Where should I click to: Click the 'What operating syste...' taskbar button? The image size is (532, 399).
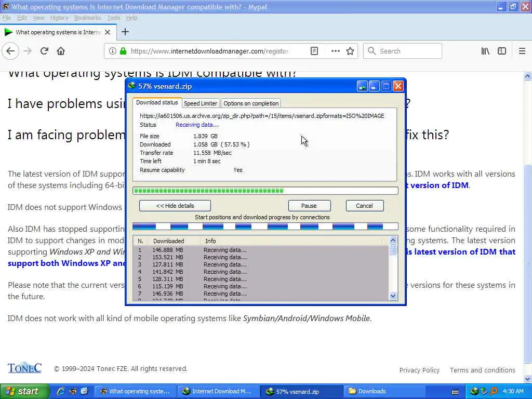click(x=135, y=391)
